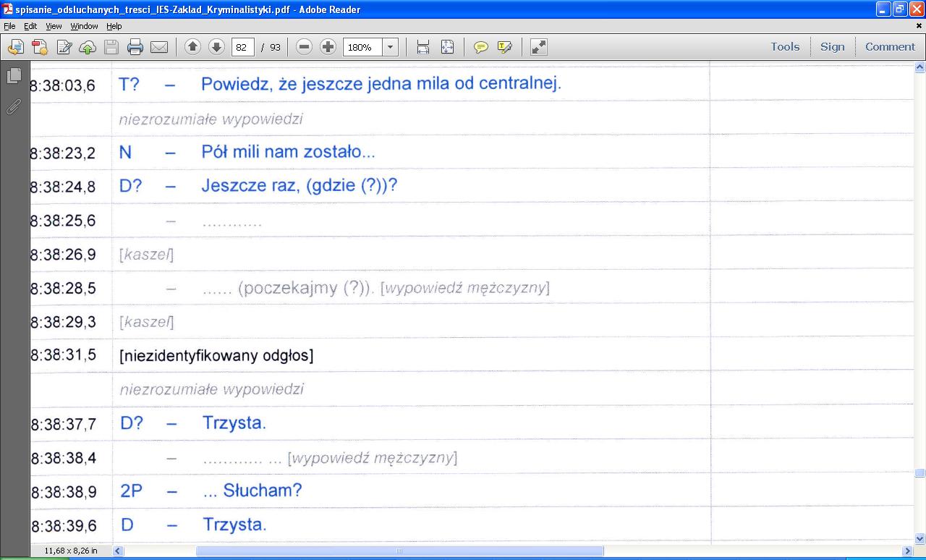Click timestamp 8:38:37,7
926x560 pixels.
pyautogui.click(x=63, y=424)
